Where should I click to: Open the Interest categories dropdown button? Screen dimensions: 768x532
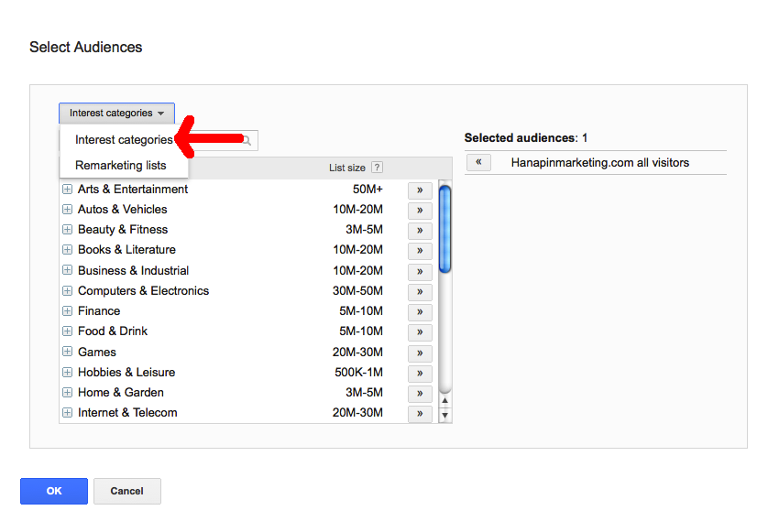coord(116,114)
